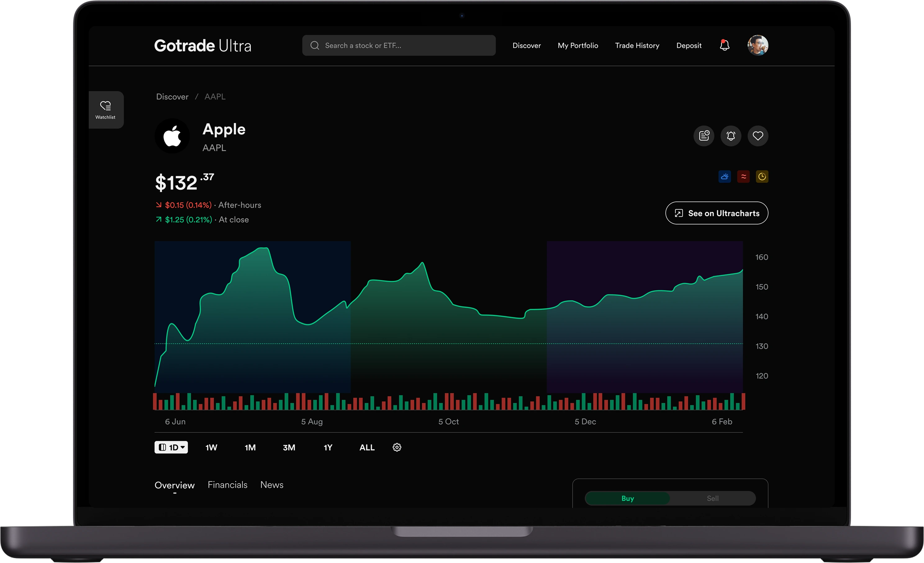Open Trade History page
Screen dimensions: 924x563
(637, 45)
